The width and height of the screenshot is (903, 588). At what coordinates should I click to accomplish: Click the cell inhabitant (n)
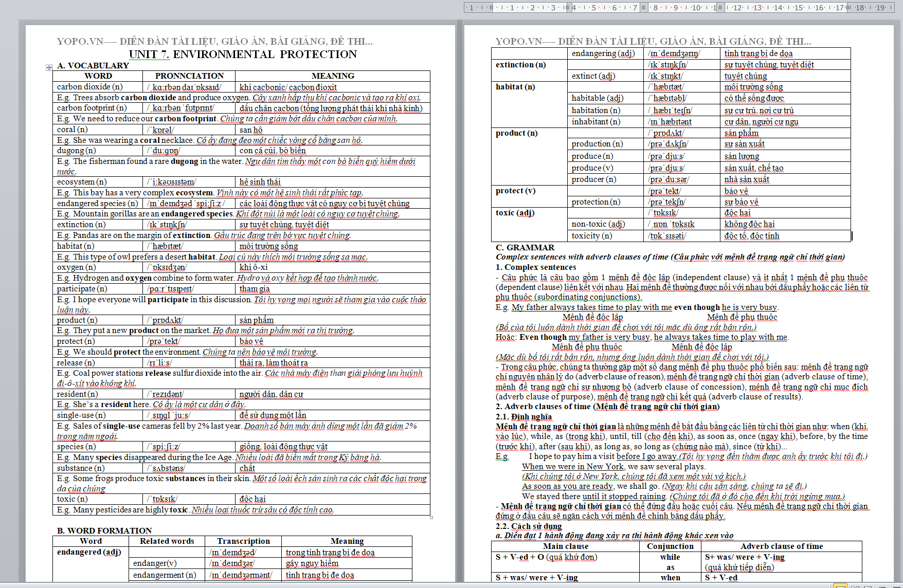pos(605,122)
